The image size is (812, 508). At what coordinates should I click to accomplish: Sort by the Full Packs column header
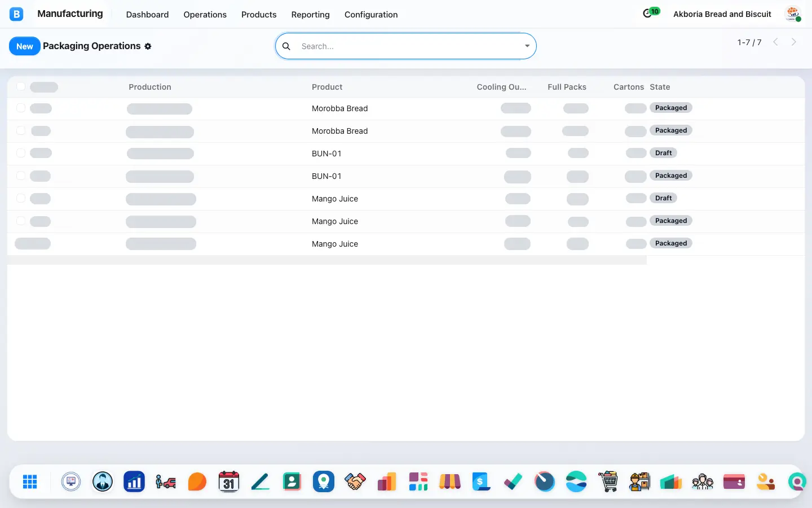point(567,87)
